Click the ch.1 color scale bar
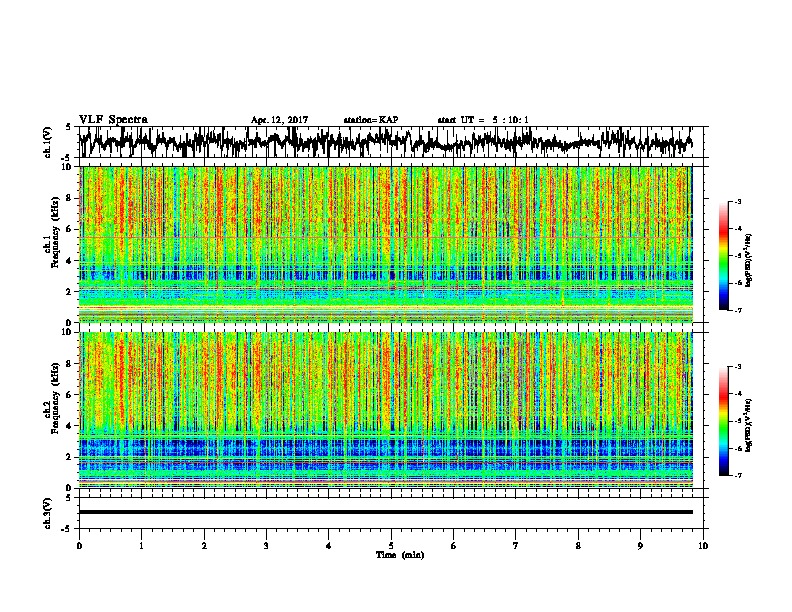 pyautogui.click(x=723, y=256)
